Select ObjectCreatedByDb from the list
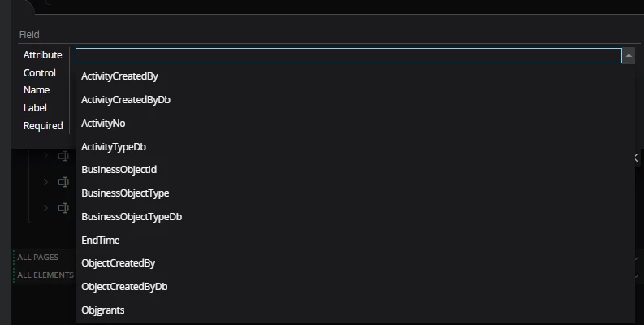The height and width of the screenshot is (325, 644). point(124,287)
